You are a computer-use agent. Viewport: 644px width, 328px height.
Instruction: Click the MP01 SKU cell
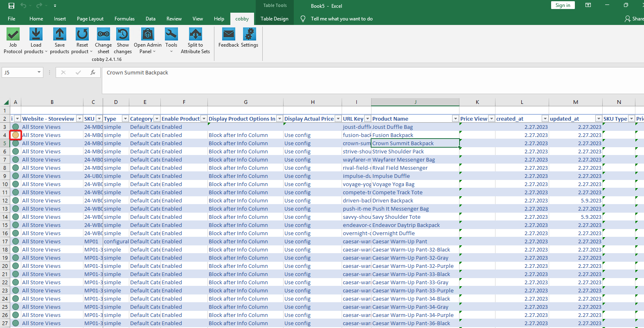point(93,241)
